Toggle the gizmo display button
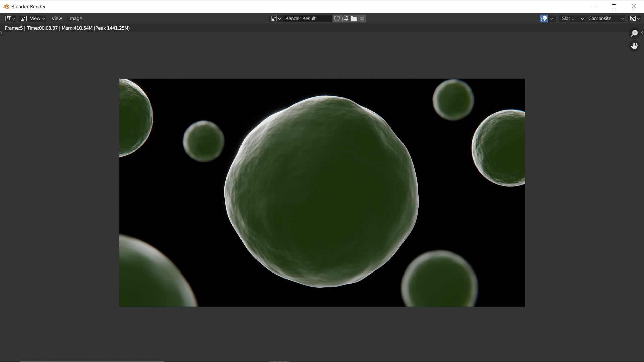Screen dimensions: 644x362 (x=544, y=18)
